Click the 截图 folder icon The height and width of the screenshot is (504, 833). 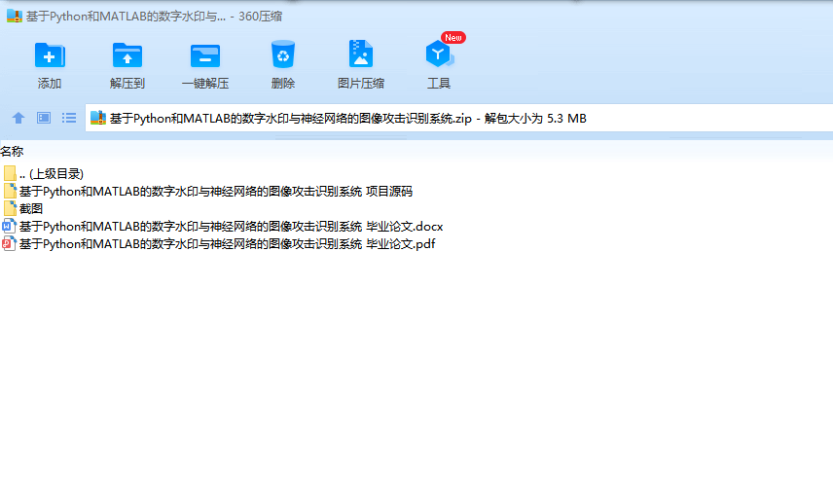tap(10, 209)
